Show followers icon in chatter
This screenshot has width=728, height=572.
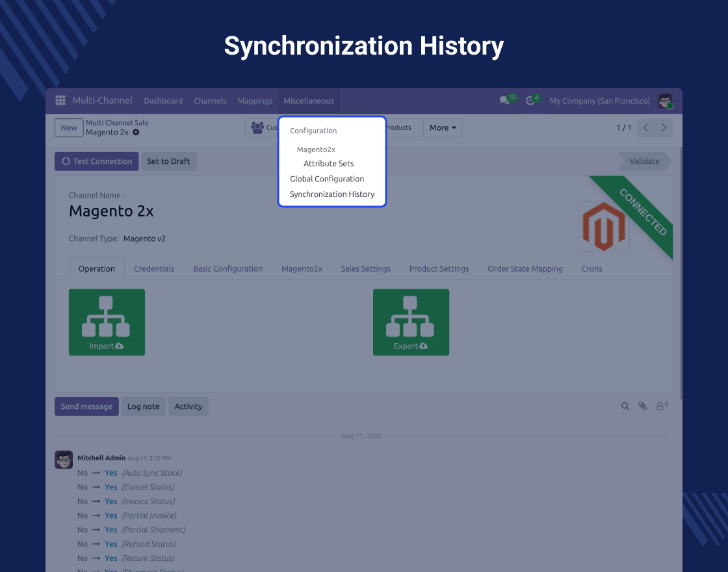coord(662,406)
